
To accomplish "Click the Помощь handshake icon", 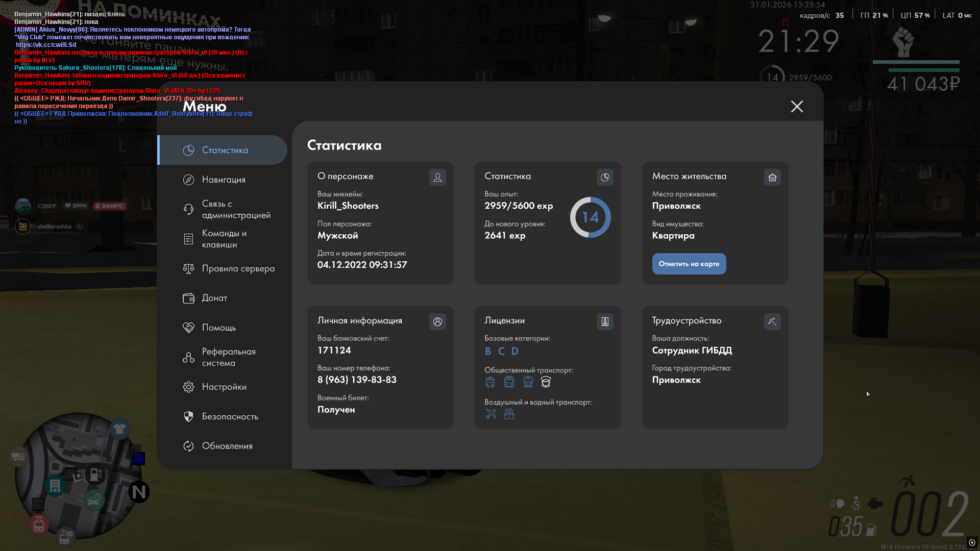I will 188,328.
